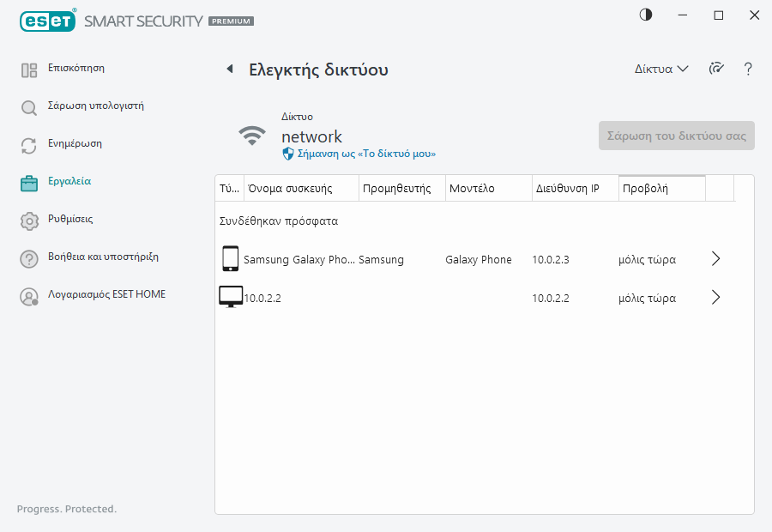Click the Εργαλεία toolbox icon
Viewport: 772px width, 532px height.
[29, 183]
